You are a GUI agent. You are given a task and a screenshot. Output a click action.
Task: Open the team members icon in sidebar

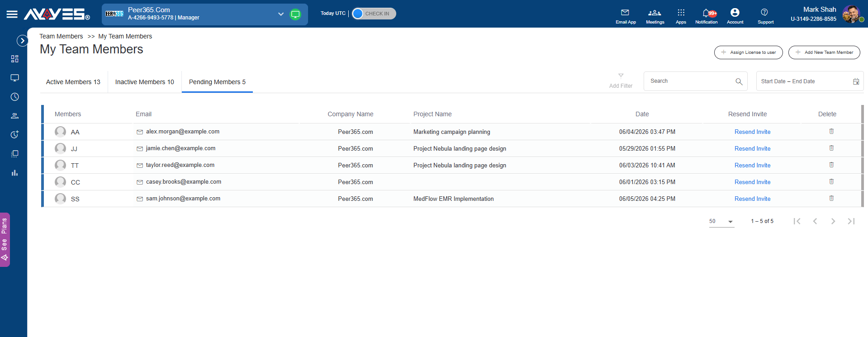click(15, 116)
